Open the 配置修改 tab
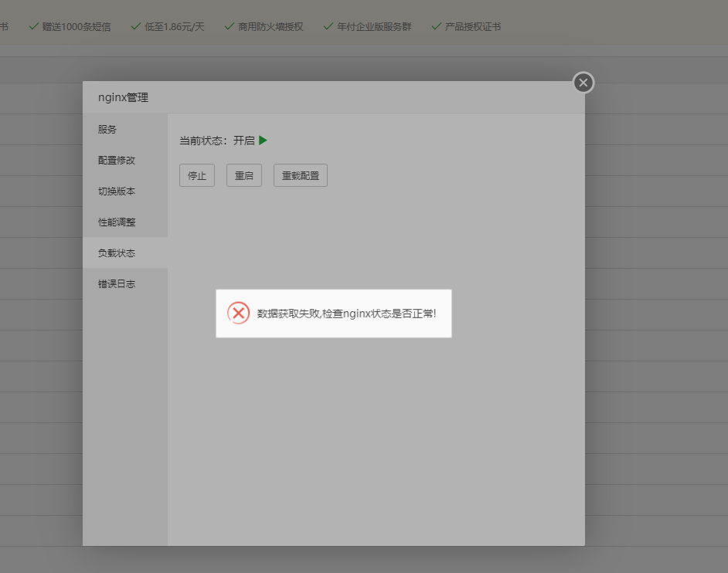Screen dimensions: 728x573 pos(125,160)
